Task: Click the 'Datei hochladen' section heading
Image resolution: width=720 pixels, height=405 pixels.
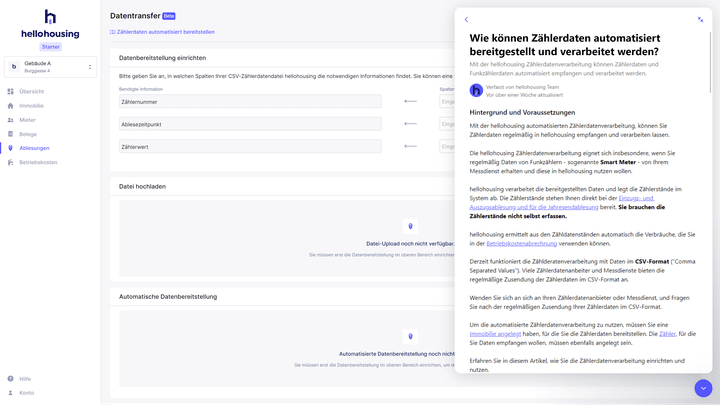Action: (142, 186)
